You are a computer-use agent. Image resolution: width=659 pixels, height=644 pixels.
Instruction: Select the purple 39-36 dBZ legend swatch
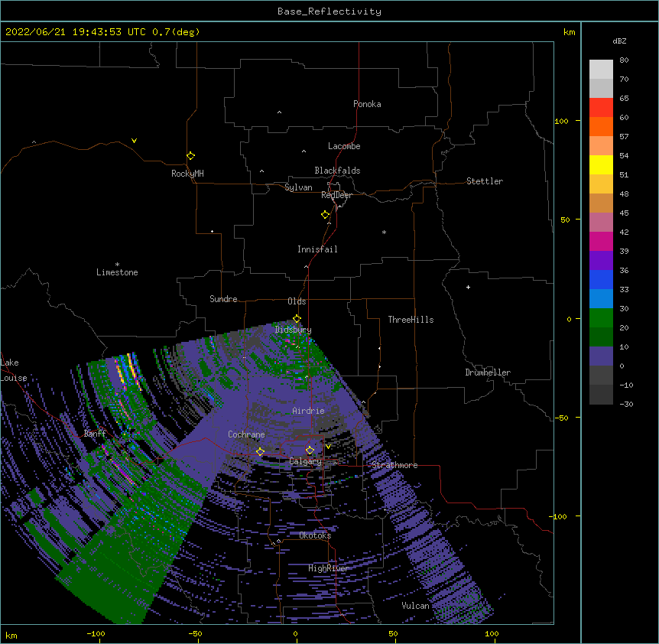(601, 261)
